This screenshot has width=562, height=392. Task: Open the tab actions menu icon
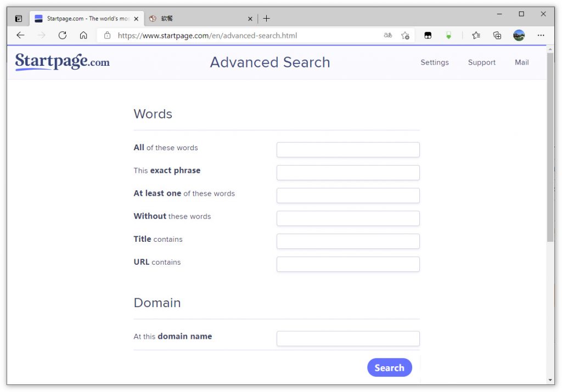(x=18, y=18)
